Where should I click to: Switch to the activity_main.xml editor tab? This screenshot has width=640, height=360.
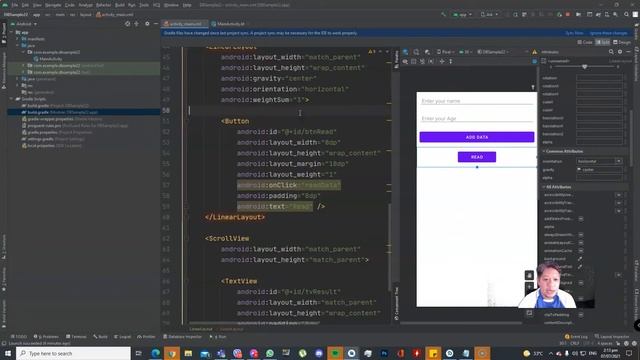point(185,24)
